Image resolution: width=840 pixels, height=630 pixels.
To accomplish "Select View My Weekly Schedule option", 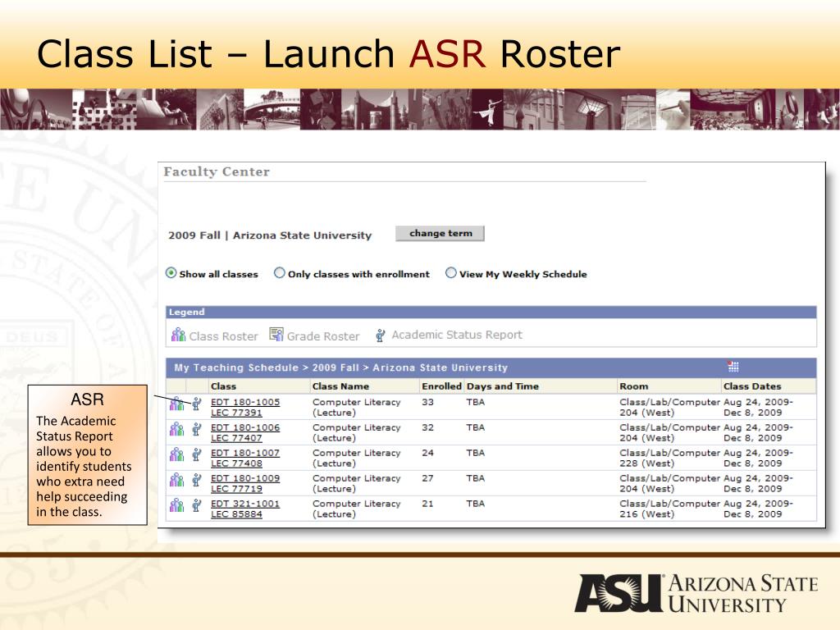I will click(451, 273).
